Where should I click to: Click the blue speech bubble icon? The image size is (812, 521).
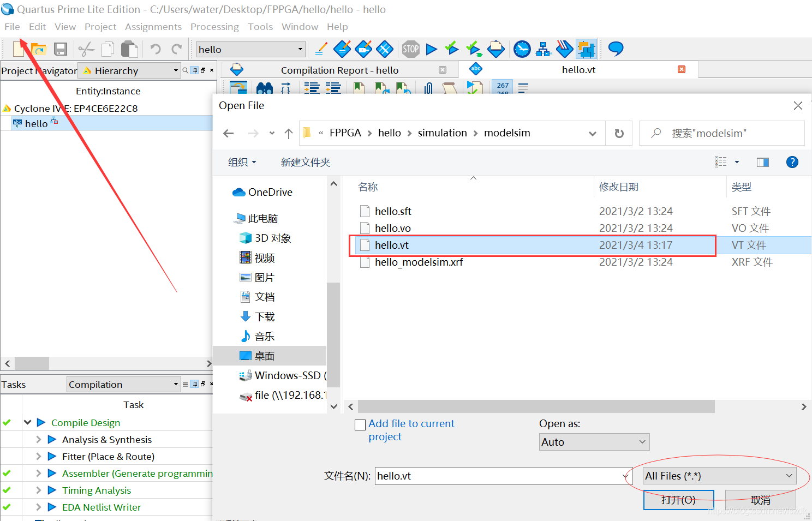click(616, 49)
